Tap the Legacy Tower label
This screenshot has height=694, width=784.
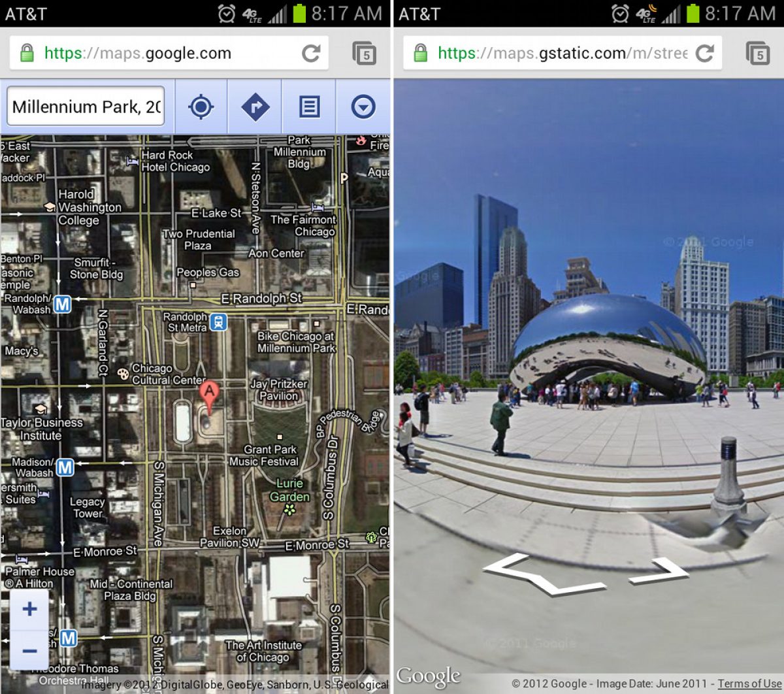click(88, 508)
